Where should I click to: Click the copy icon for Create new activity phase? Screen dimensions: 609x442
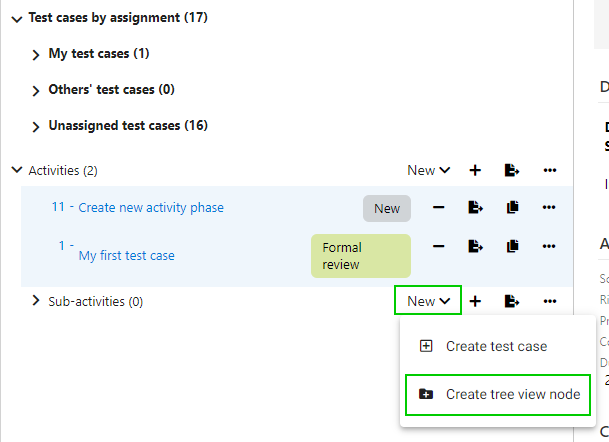pos(512,208)
